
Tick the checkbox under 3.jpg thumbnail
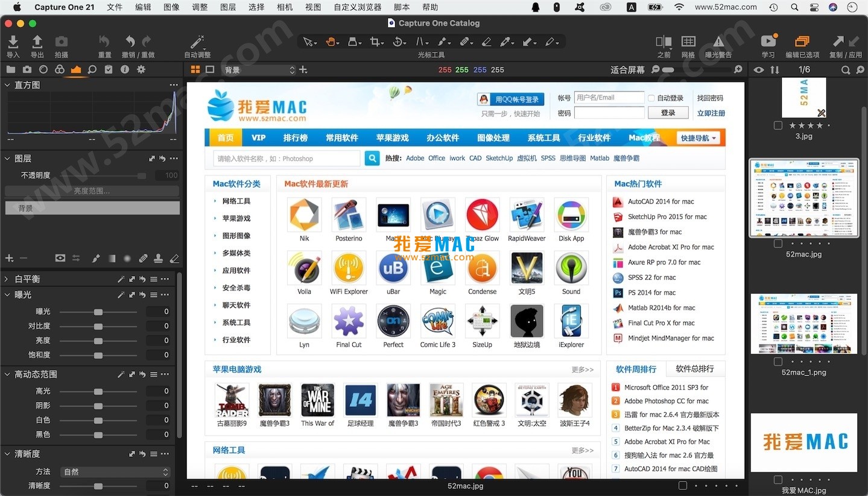(778, 125)
